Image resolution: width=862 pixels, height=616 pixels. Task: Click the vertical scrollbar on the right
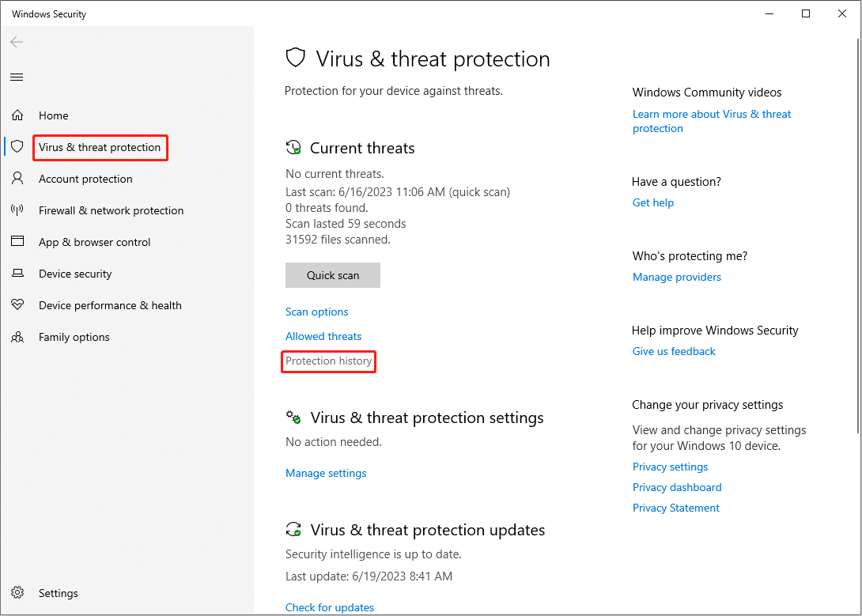coord(858,236)
